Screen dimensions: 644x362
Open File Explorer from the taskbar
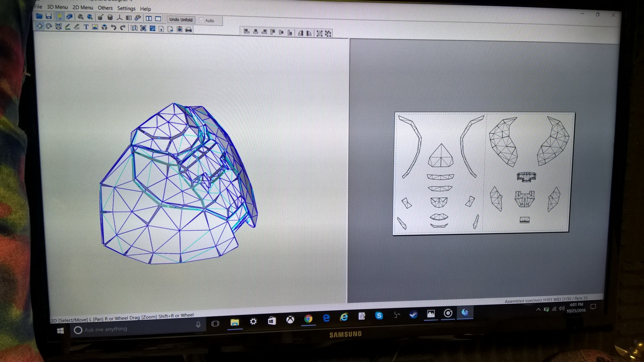click(x=234, y=322)
